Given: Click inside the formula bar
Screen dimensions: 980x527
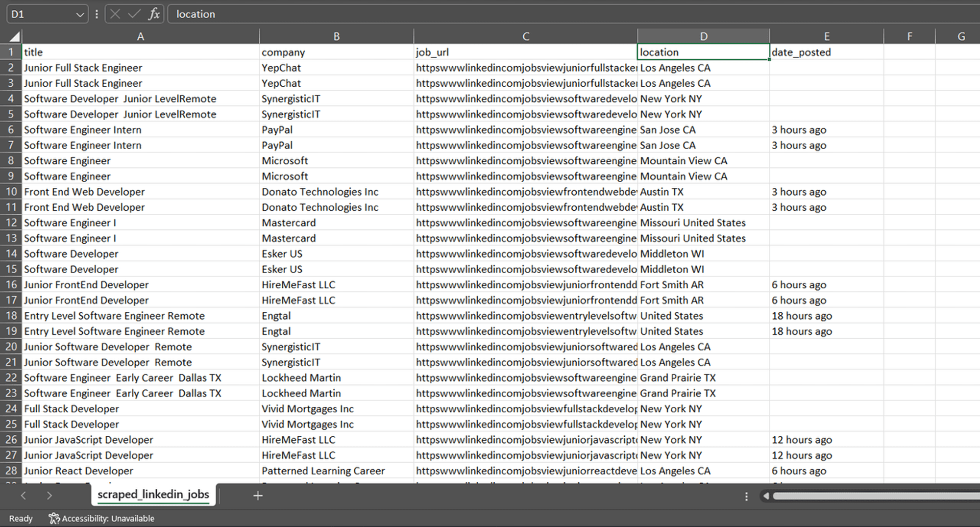Looking at the screenshot, I should tap(343, 14).
